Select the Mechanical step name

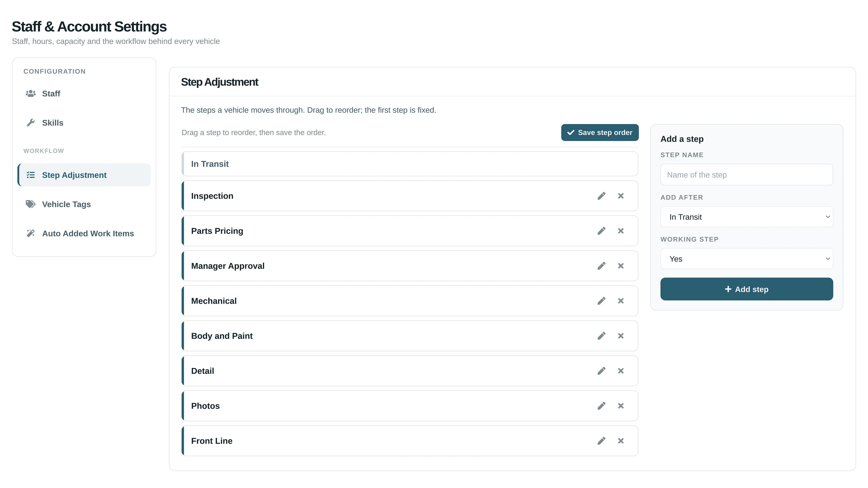pos(214,301)
